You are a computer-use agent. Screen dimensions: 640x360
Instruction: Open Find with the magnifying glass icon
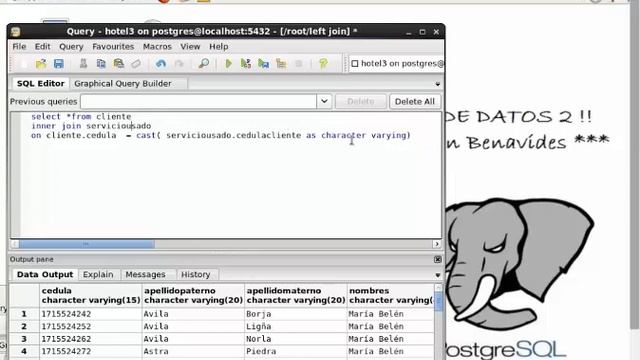click(x=203, y=64)
